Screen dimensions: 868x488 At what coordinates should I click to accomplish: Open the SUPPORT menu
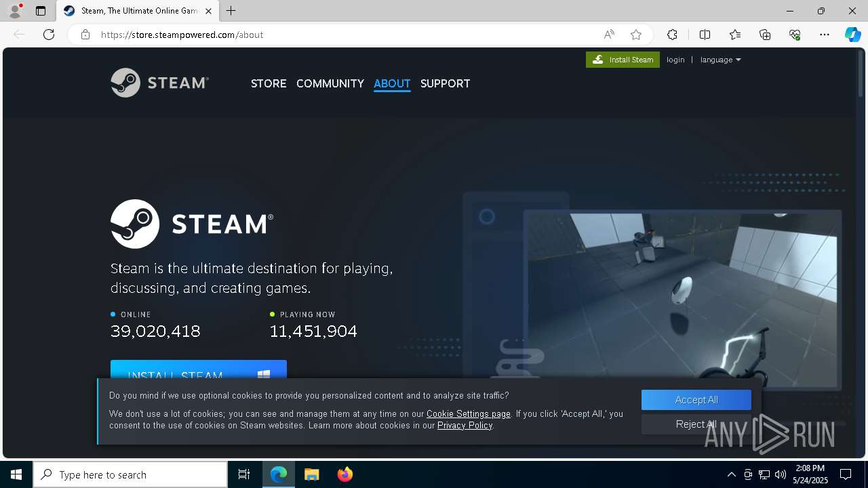click(445, 83)
